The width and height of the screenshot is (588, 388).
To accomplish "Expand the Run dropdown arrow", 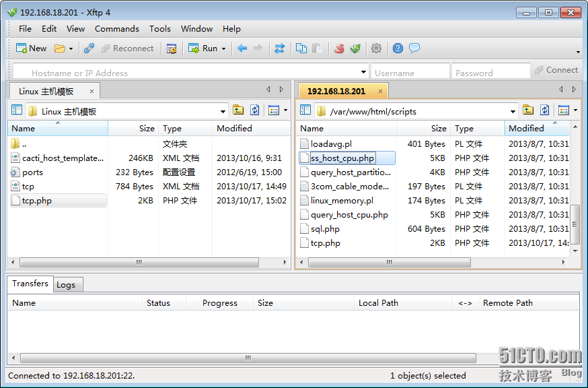I will coord(224,48).
